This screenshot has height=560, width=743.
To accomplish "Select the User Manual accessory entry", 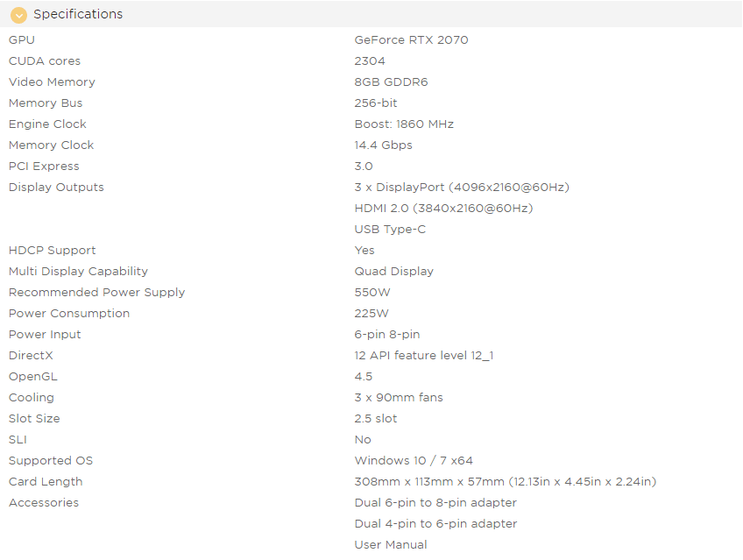I will 391,545.
